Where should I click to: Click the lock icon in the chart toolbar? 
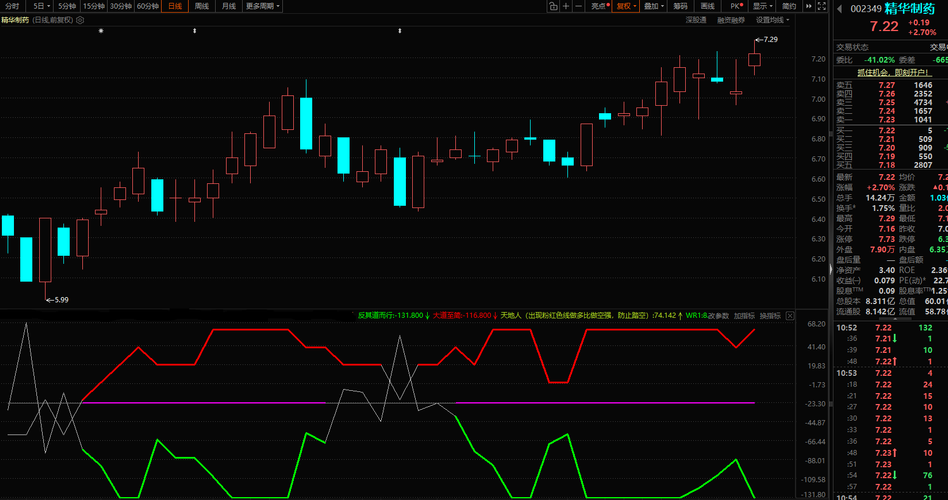tap(553, 6)
